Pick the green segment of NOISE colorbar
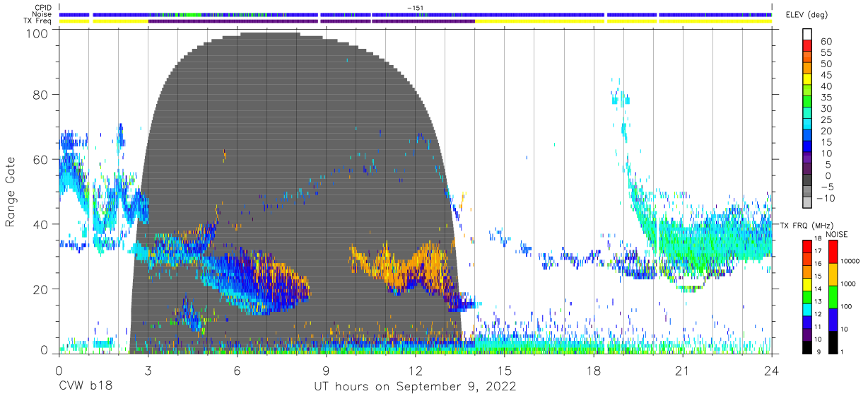Screen dimensions: 868x401 pyautogui.click(x=833, y=296)
